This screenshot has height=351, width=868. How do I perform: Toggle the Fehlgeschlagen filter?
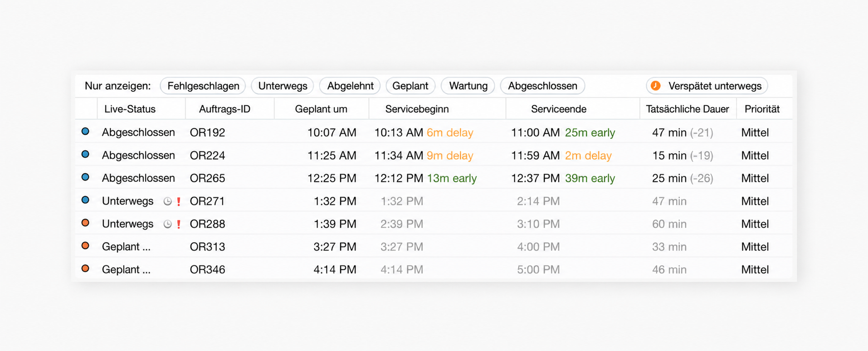point(203,86)
